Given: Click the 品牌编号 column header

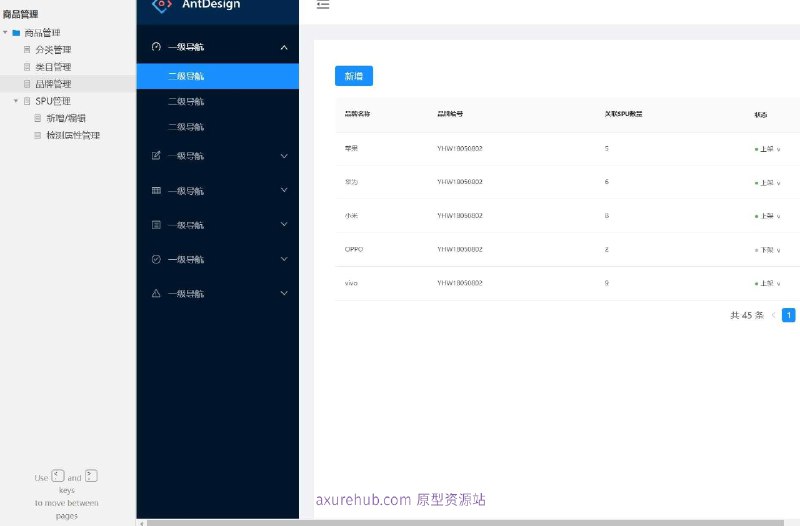Looking at the screenshot, I should pyautogui.click(x=450, y=114).
